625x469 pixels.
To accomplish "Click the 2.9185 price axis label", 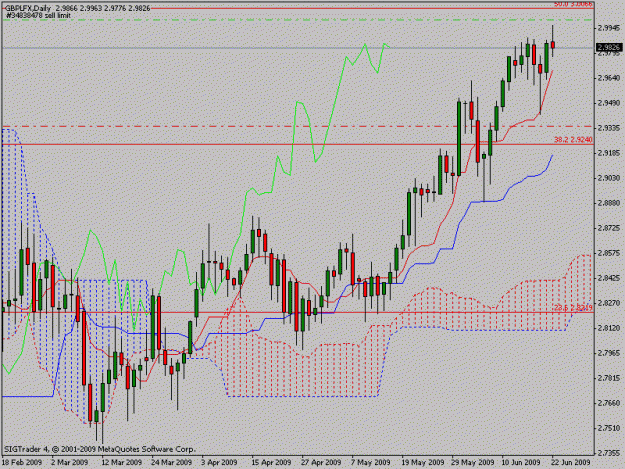I will 609,153.
